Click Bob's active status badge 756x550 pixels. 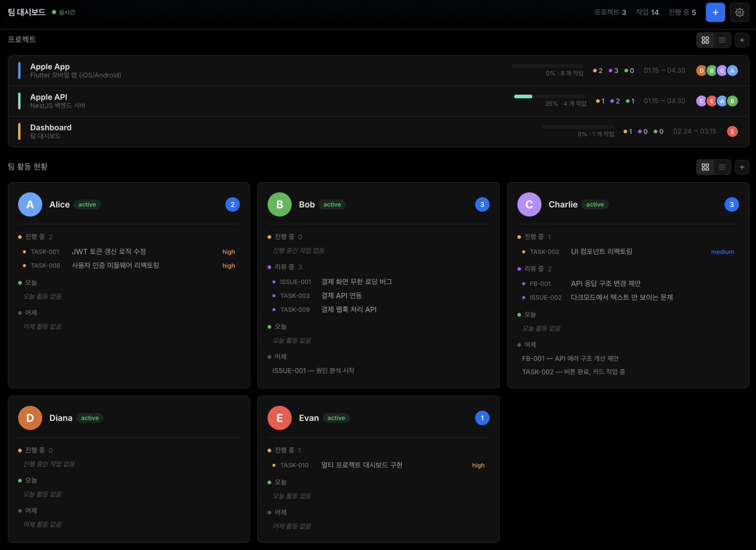(332, 205)
